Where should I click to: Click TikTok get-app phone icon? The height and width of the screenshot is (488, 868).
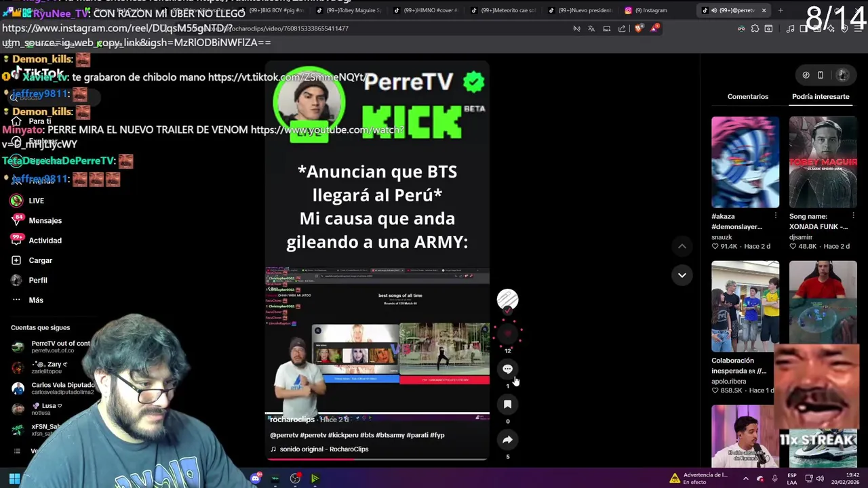821,75
